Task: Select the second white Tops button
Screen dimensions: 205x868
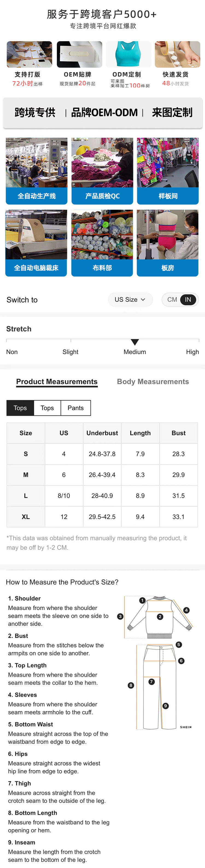Action: tap(47, 408)
